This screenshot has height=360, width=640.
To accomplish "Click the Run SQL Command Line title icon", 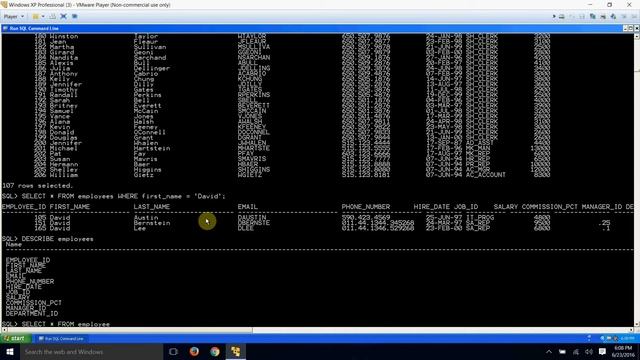I will click(x=5, y=28).
